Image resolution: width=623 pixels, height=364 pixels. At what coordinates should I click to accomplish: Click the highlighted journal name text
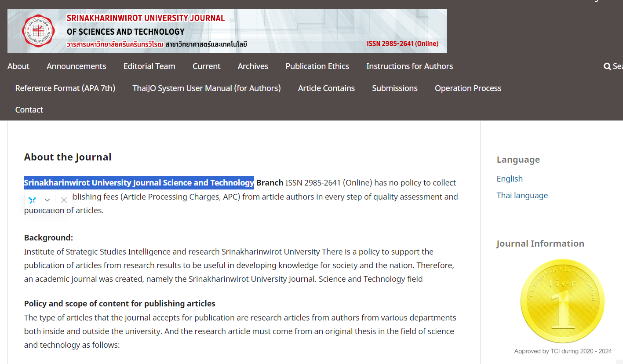click(139, 182)
